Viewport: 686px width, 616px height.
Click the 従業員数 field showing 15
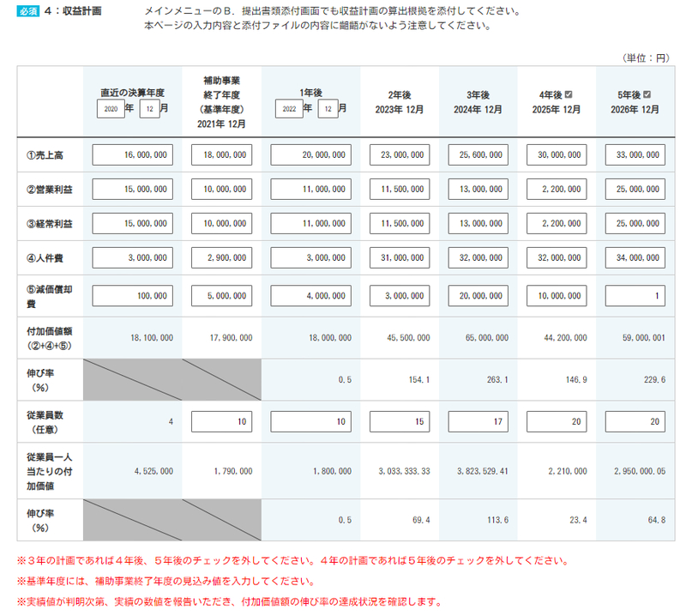400,421
